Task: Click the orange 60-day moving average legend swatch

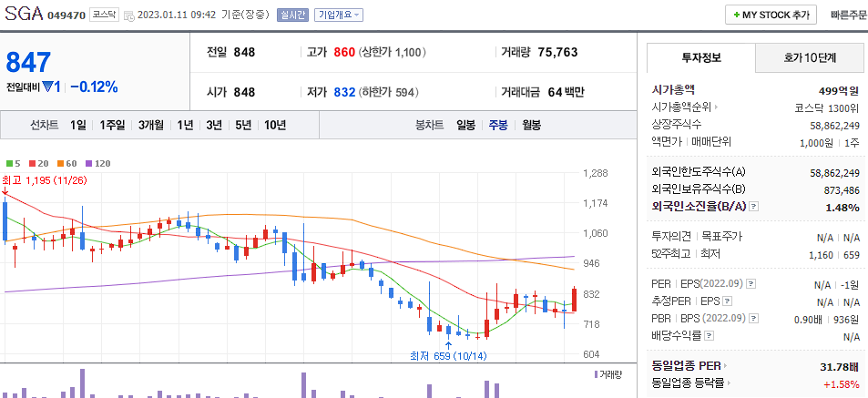Action: pyautogui.click(x=60, y=164)
